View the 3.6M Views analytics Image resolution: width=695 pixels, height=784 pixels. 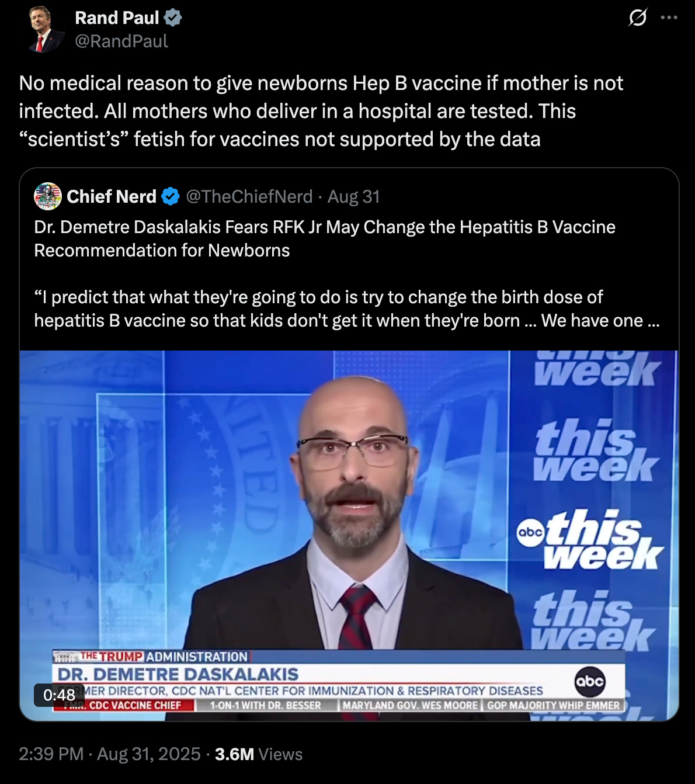coord(259,754)
